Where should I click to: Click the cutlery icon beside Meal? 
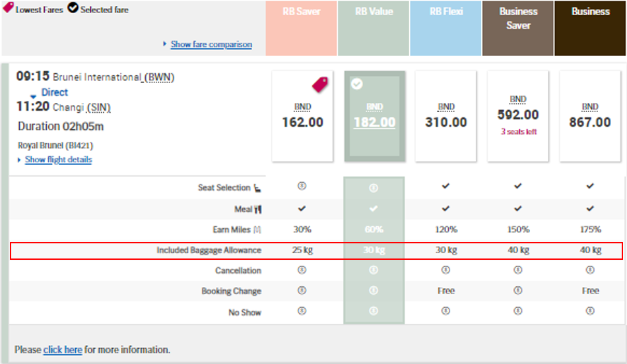point(257,209)
